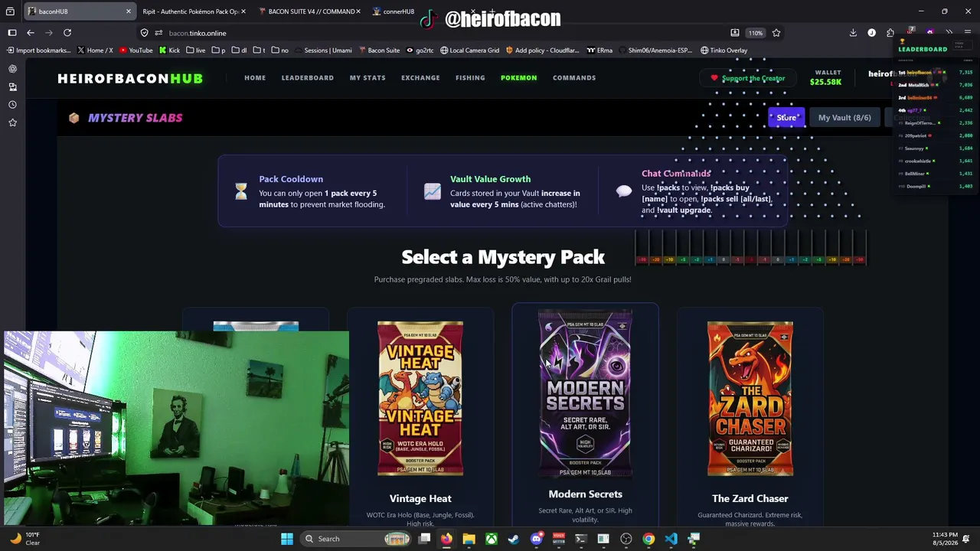Reload the page with the refresh icon
This screenshot has width=980, height=551.
pos(67,33)
